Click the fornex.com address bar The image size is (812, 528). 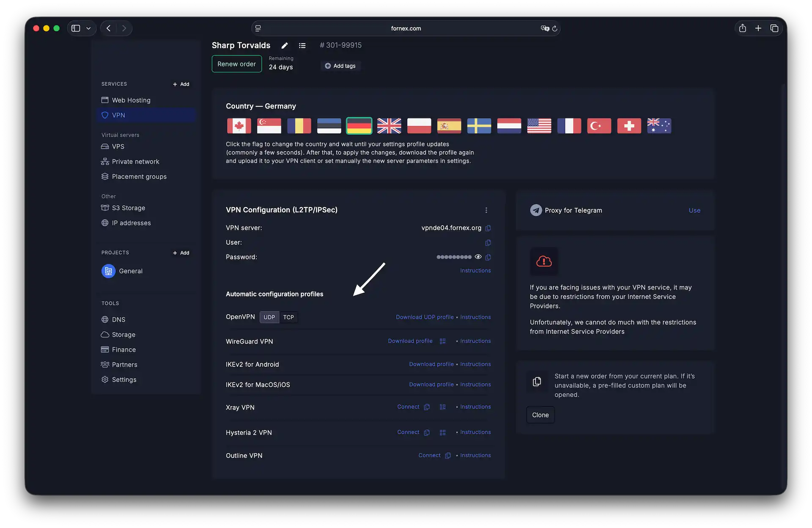point(406,28)
